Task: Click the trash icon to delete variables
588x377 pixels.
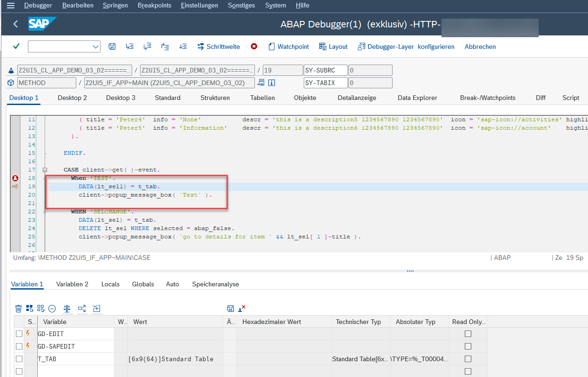Action: tap(18, 308)
